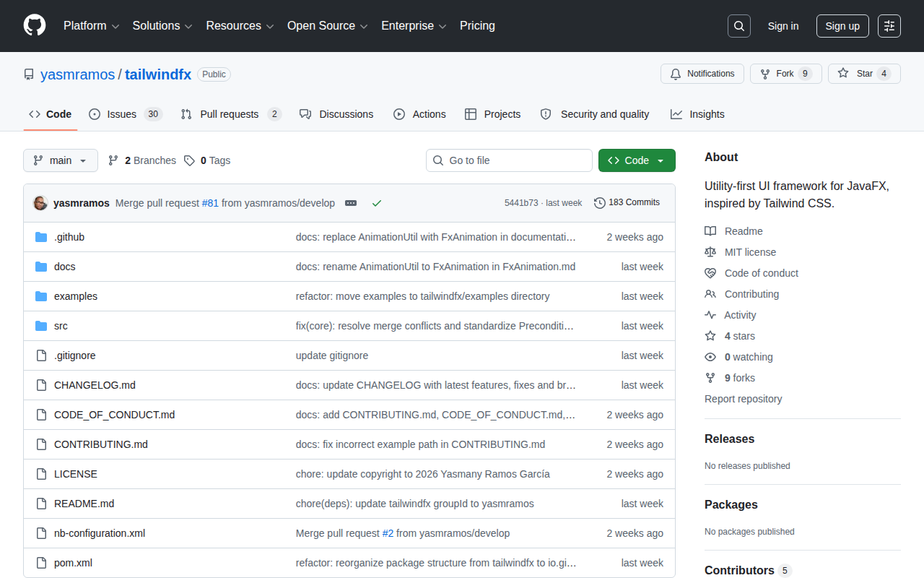This screenshot has width=924, height=578.
Task: Open the CODE_OF_CONDUCT.md file
Action: click(114, 415)
